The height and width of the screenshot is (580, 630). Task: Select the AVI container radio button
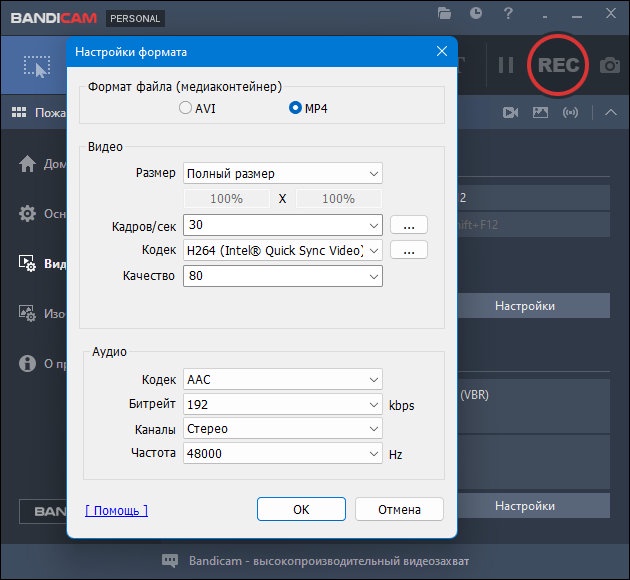185,108
